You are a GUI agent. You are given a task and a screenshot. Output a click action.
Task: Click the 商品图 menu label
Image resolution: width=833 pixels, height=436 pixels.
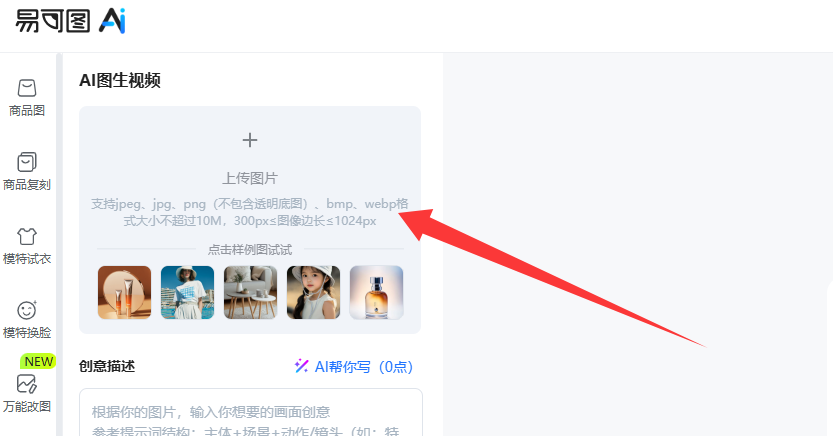[x=27, y=110]
